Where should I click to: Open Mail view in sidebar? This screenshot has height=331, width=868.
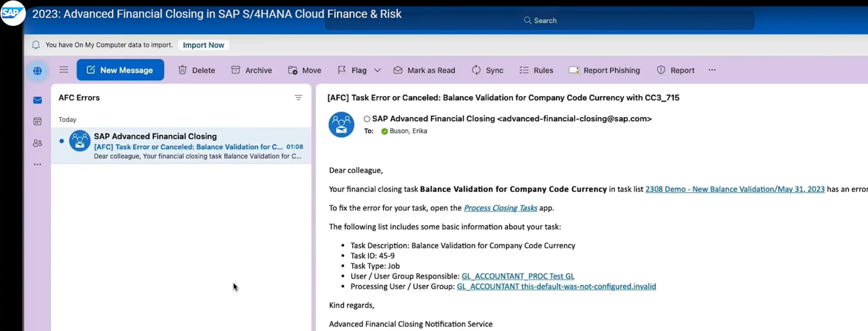pos(37,100)
